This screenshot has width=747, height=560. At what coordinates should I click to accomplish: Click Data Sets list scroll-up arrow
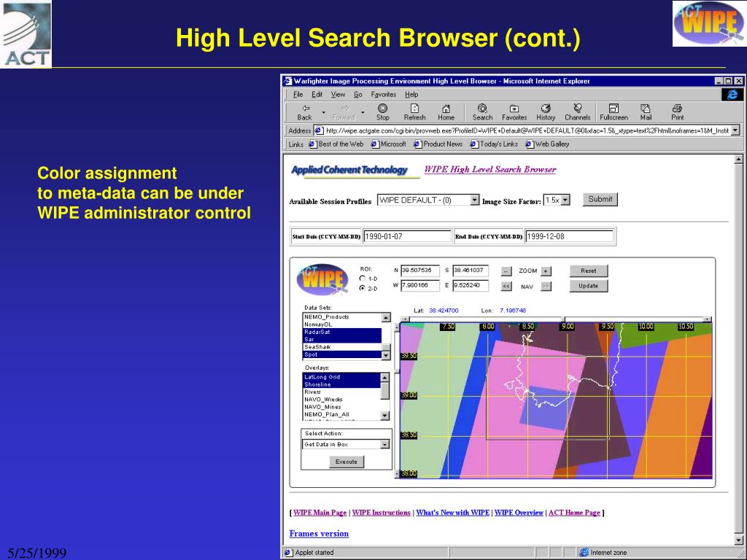pos(386,318)
